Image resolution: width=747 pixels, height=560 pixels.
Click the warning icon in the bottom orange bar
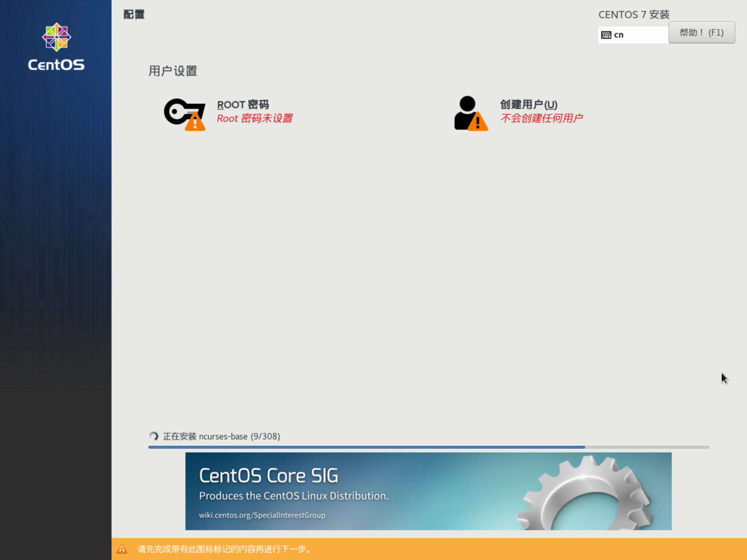point(122,549)
